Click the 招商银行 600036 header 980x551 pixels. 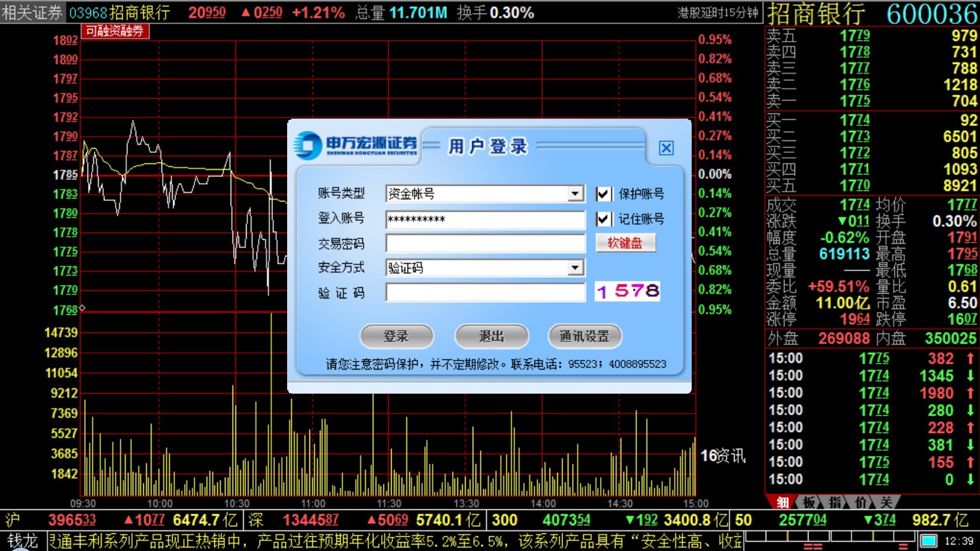[x=872, y=14]
